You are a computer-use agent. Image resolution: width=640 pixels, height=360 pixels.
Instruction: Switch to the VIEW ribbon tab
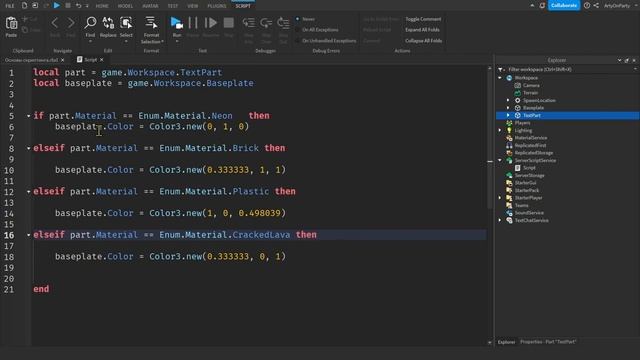pyautogui.click(x=193, y=6)
